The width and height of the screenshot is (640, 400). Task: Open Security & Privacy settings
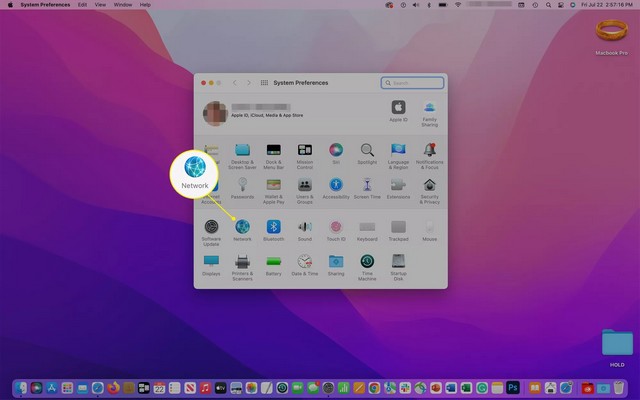pos(429,187)
